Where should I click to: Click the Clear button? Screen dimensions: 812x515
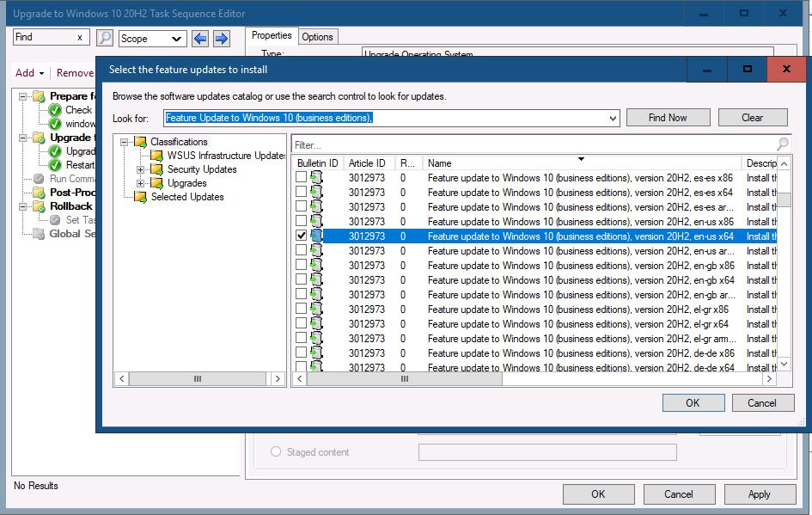pyautogui.click(x=753, y=118)
